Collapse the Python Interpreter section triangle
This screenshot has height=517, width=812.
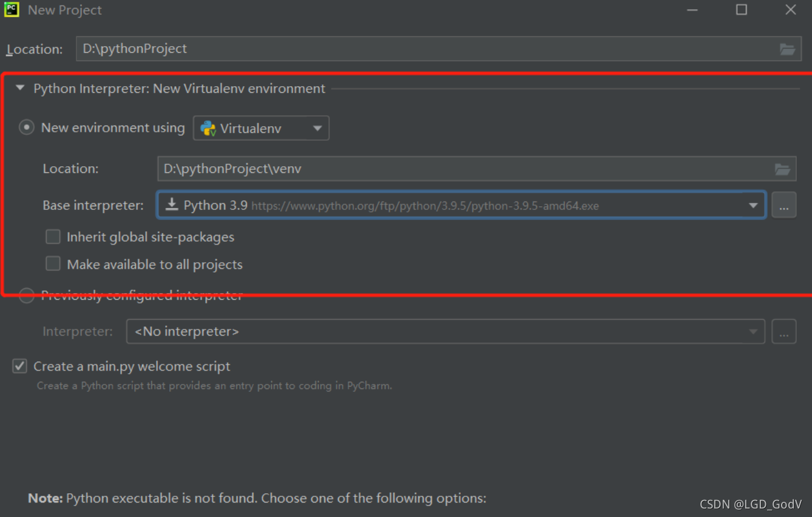tap(20, 88)
